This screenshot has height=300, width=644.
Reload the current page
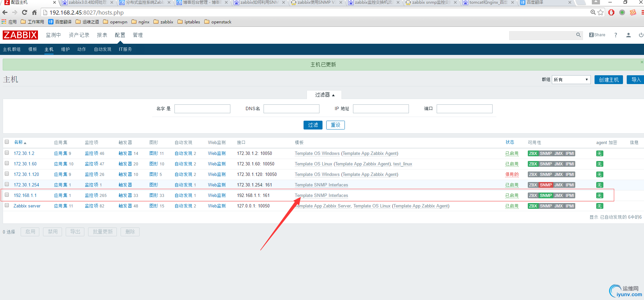pos(24,13)
